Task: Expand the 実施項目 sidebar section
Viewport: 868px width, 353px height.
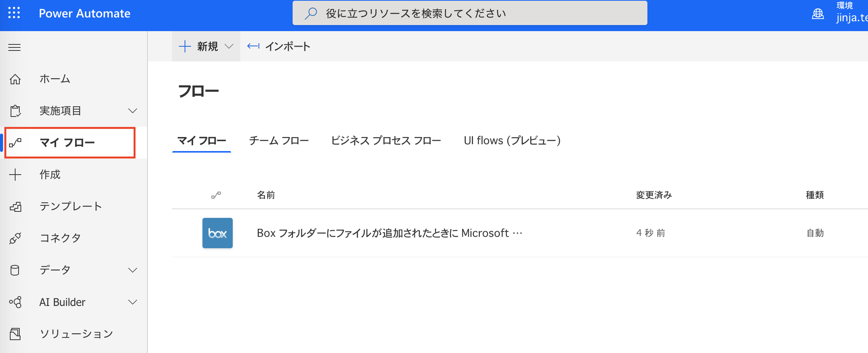Action: click(x=132, y=110)
